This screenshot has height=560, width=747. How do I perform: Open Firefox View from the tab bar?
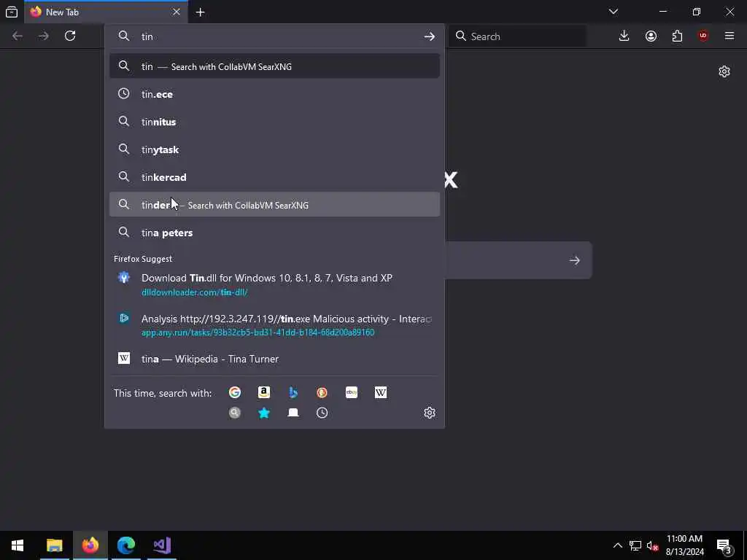click(12, 12)
